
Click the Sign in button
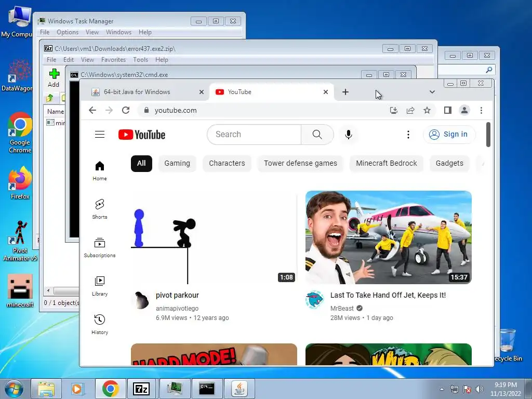(x=449, y=135)
